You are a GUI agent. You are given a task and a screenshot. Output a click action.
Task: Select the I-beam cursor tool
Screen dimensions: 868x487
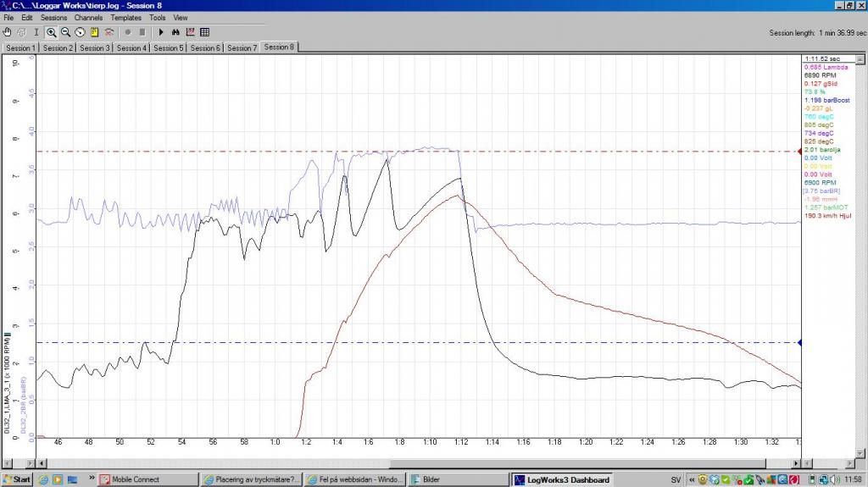[x=35, y=32]
